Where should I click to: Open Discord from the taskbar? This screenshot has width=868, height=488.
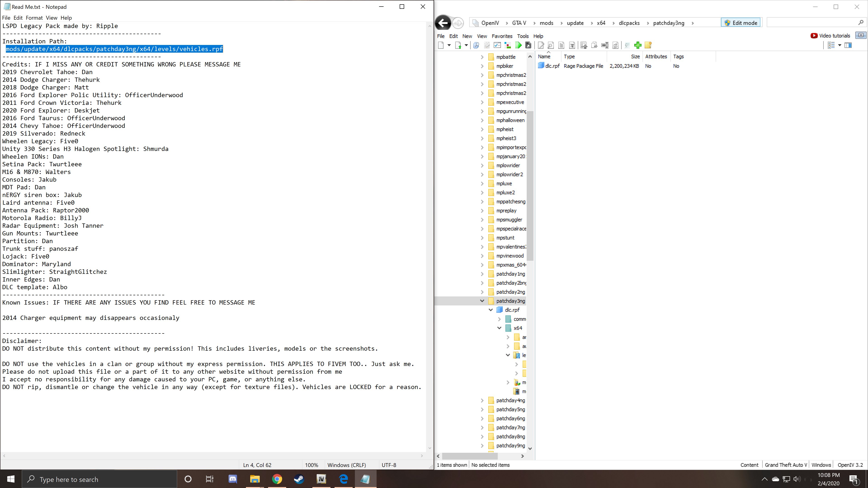[x=233, y=479]
